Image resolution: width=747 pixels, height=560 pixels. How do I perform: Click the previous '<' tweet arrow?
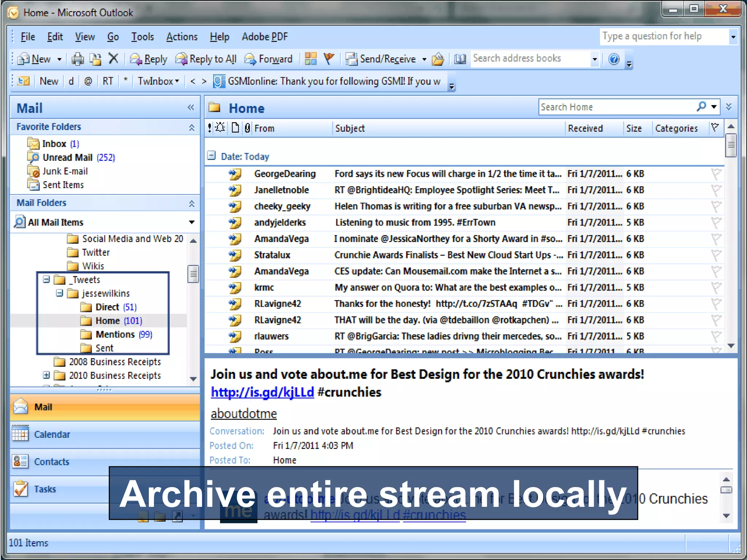pyautogui.click(x=193, y=81)
